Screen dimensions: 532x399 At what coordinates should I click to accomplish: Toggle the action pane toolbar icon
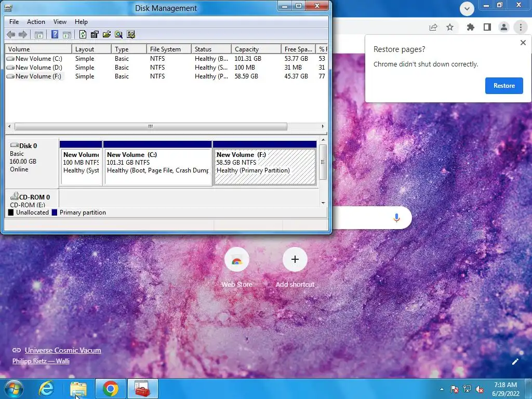point(67,34)
